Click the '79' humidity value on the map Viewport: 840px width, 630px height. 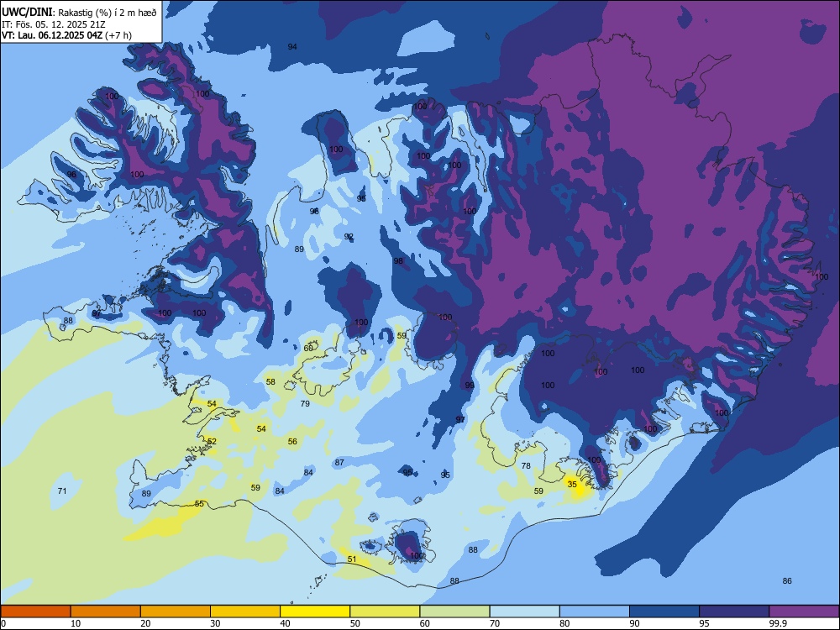(x=305, y=403)
